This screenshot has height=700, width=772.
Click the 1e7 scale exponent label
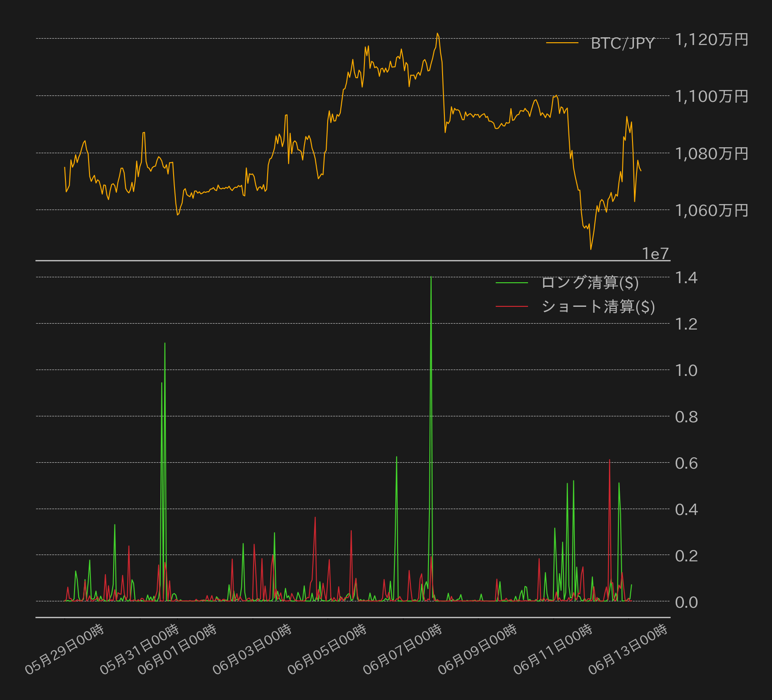[x=656, y=254]
